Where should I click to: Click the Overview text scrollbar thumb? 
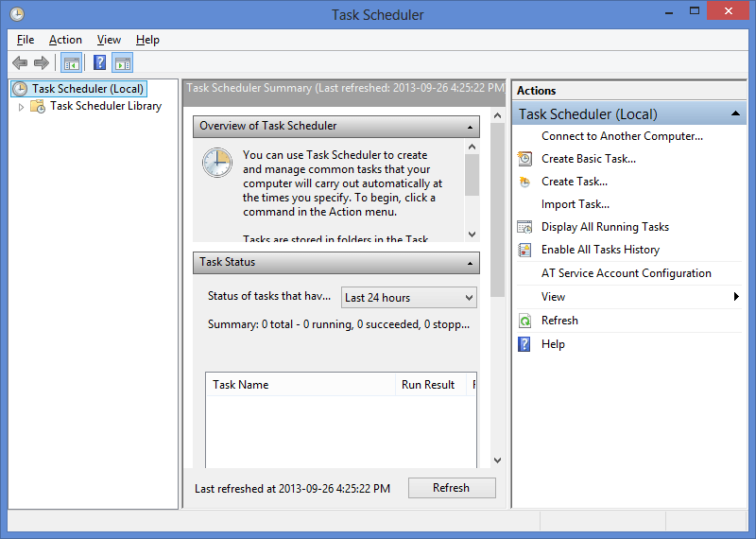472,175
